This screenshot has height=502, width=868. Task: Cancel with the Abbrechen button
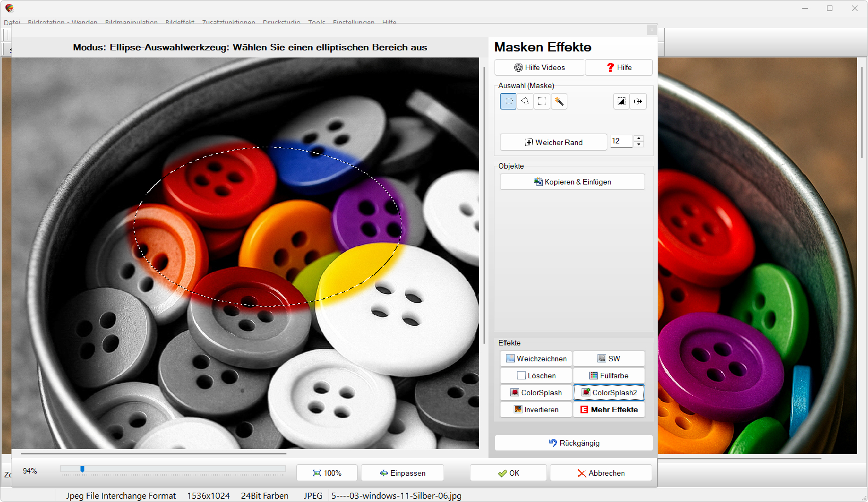point(601,473)
